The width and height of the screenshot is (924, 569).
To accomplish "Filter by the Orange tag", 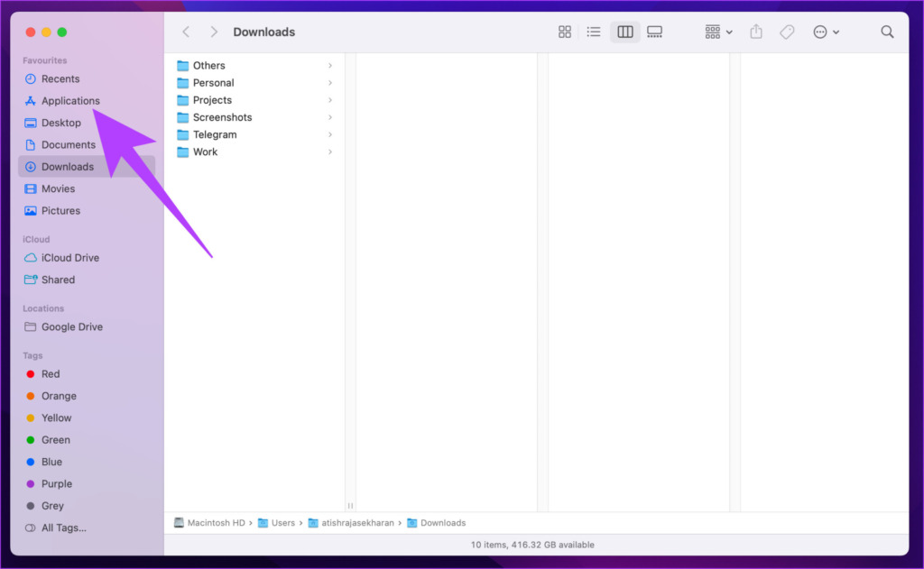I will (x=87, y=396).
